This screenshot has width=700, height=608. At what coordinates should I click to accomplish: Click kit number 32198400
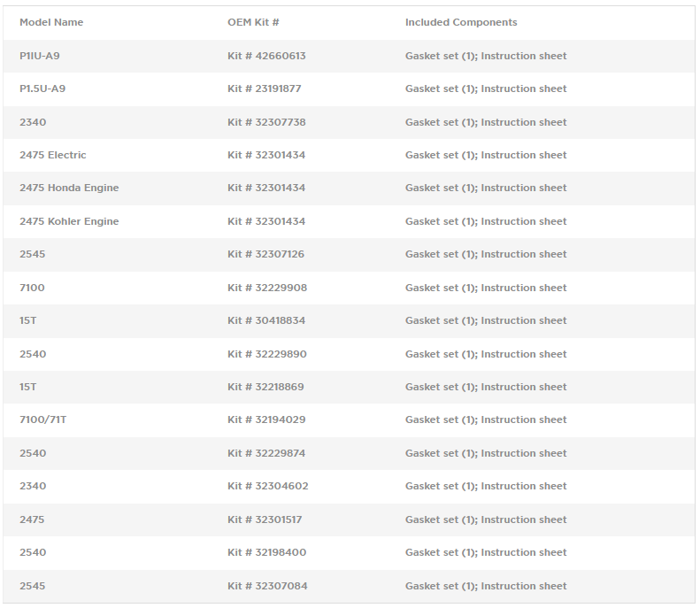pos(266,552)
